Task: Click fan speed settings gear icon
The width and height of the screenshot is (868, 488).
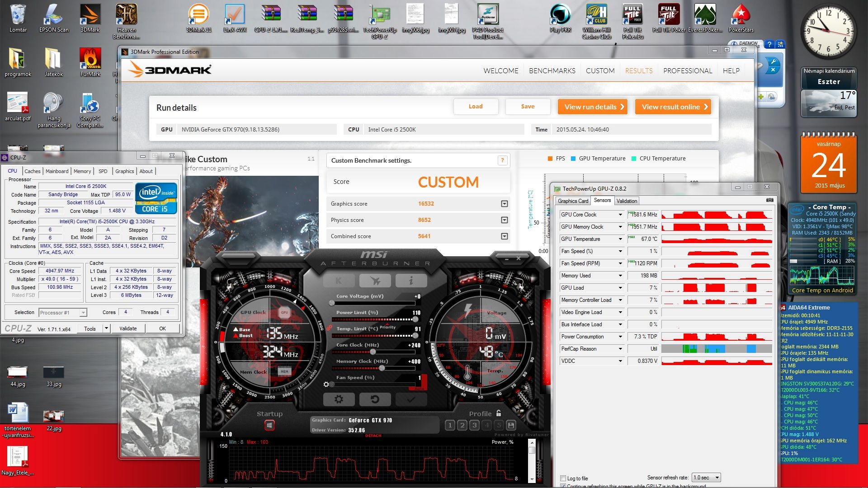Action: coord(326,385)
